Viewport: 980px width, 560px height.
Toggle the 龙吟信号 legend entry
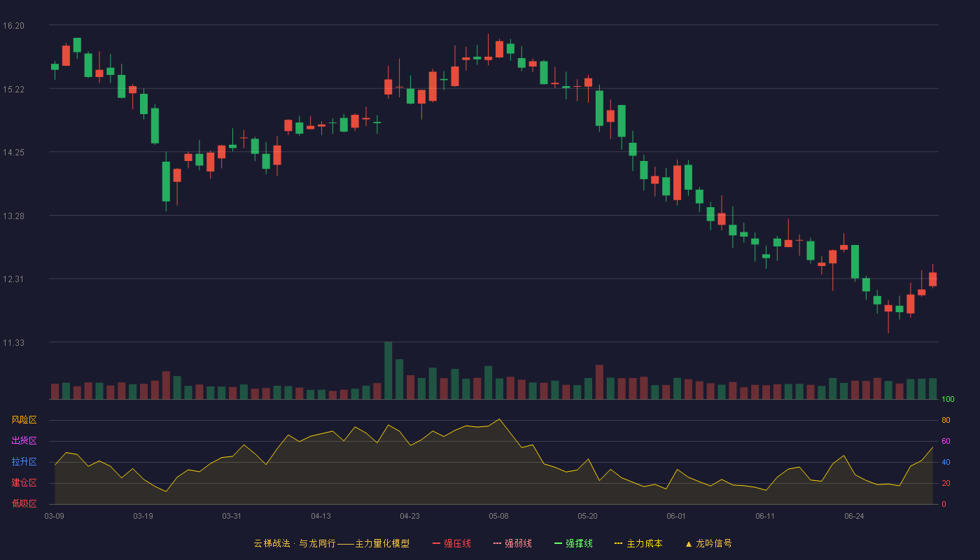[x=708, y=543]
